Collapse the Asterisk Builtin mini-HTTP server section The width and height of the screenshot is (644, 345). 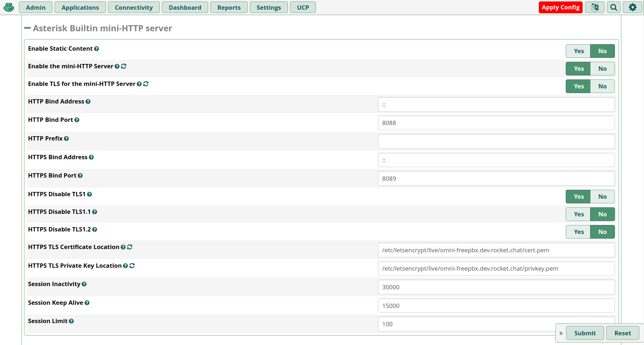pos(27,28)
